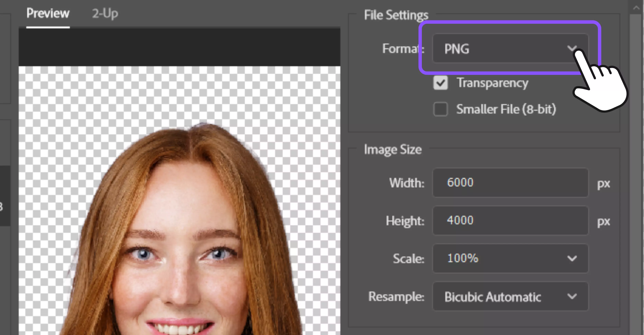The height and width of the screenshot is (335, 644).
Task: Uncheck the Transparency option
Action: [440, 83]
